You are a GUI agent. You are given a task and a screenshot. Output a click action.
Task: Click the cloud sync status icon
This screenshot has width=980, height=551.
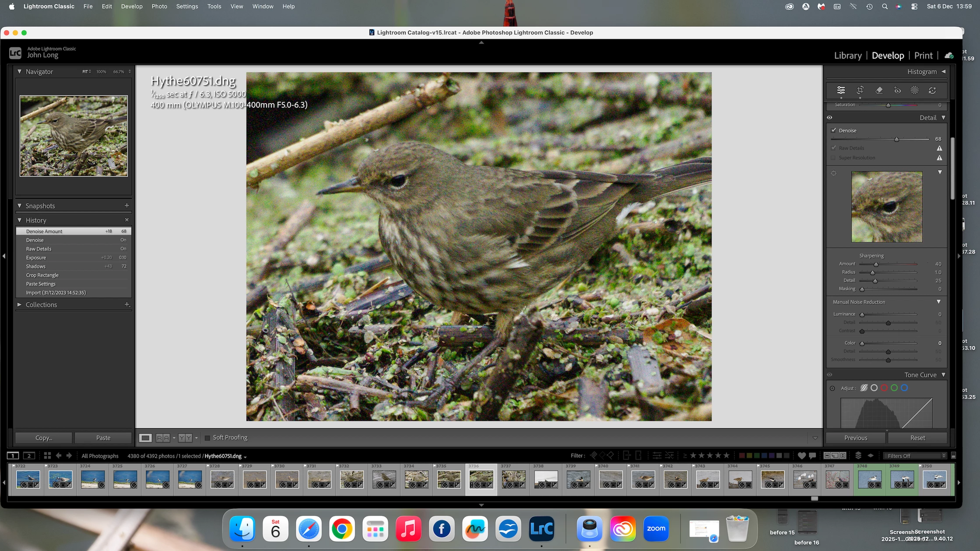click(x=949, y=56)
